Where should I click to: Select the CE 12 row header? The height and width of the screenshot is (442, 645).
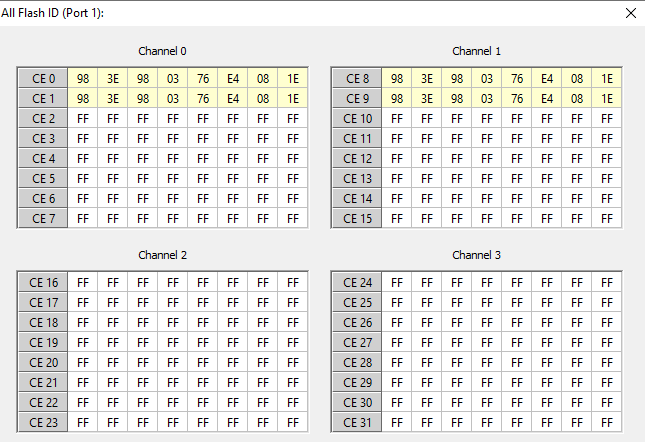pyautogui.click(x=357, y=158)
